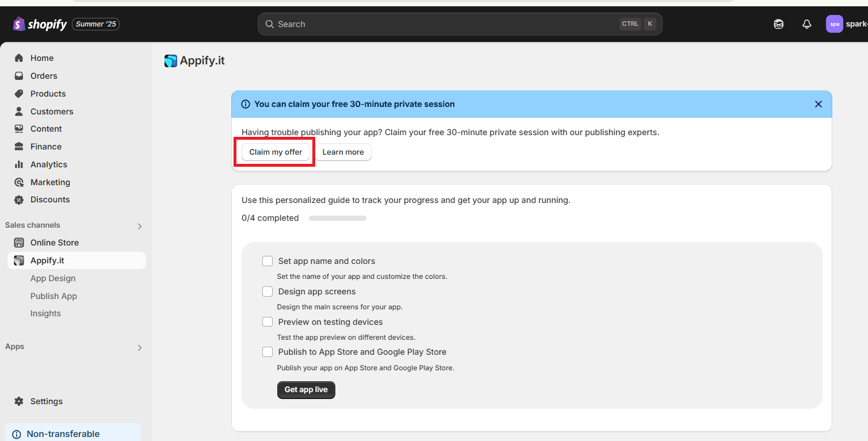The height and width of the screenshot is (441, 868).
Task: Go to Publish App submenu
Action: pyautogui.click(x=53, y=296)
